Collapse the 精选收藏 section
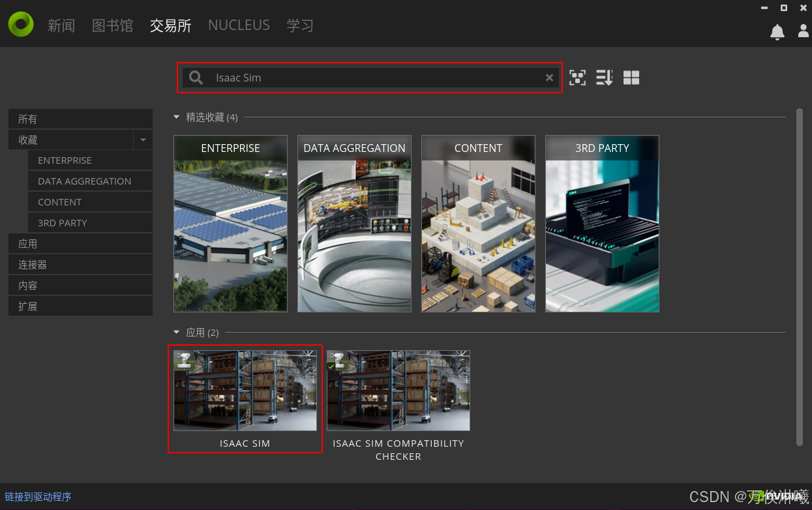Screen dimensions: 812x510 coord(176,117)
